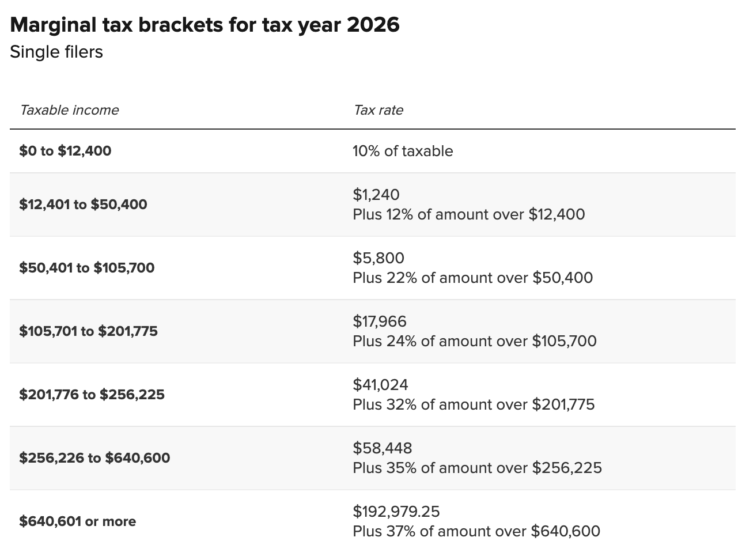Select the "$256,226 to $640,600" income range
The width and height of the screenshot is (742, 560).
pyautogui.click(x=94, y=458)
